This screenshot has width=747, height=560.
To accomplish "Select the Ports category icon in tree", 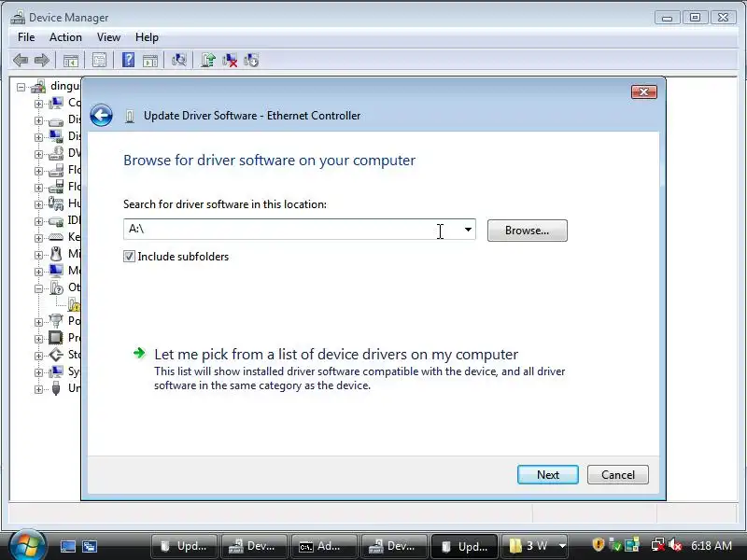I will pyautogui.click(x=56, y=320).
